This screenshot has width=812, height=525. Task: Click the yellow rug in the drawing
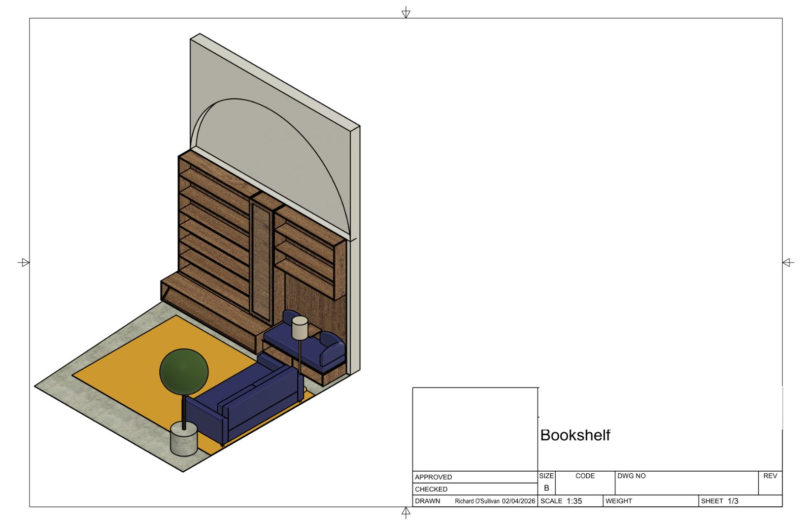152,365
